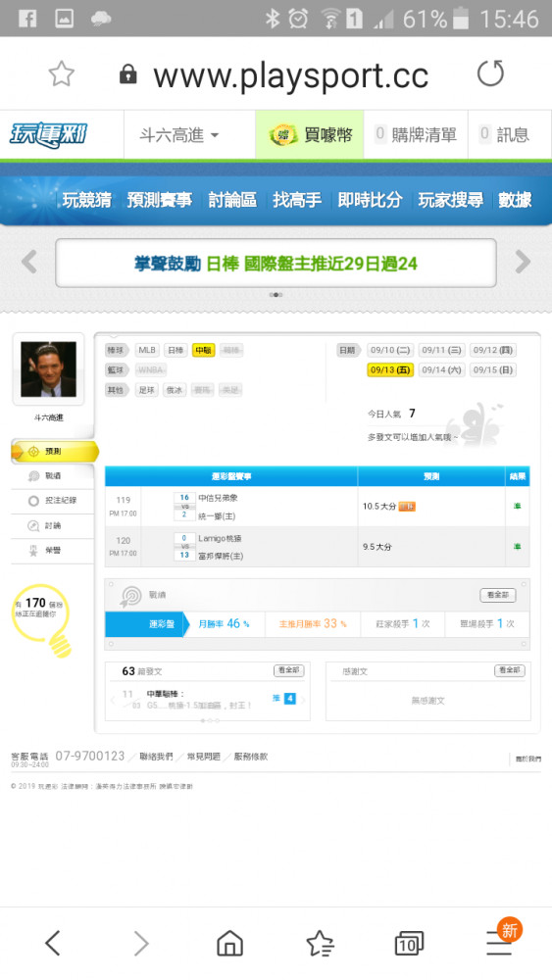Show next banner with right arrow

pos(523,262)
